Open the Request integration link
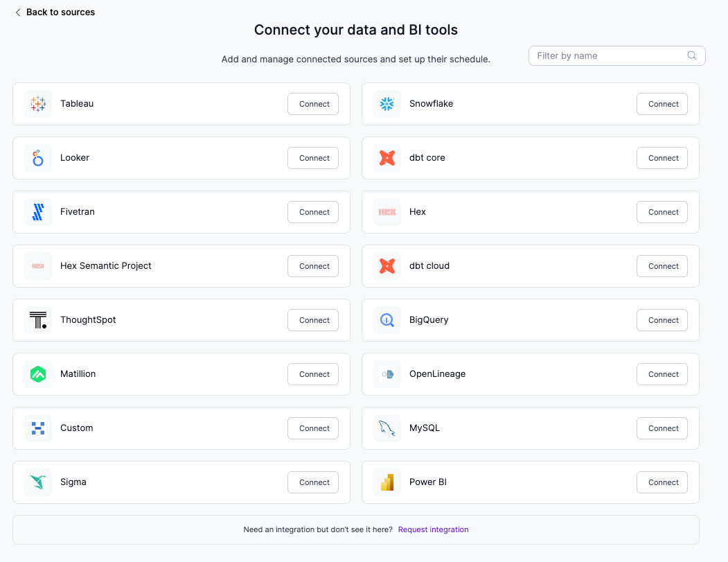728x562 pixels. pyautogui.click(x=433, y=529)
